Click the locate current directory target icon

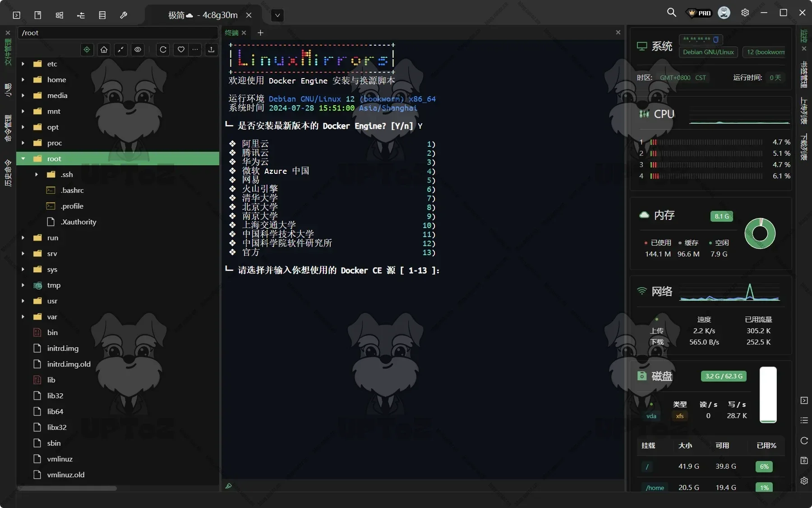click(87, 50)
